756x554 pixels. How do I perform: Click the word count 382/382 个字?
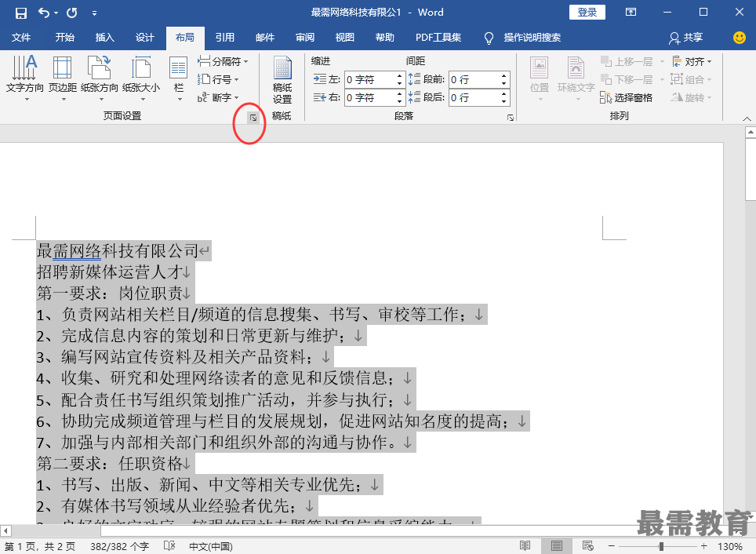(119, 546)
